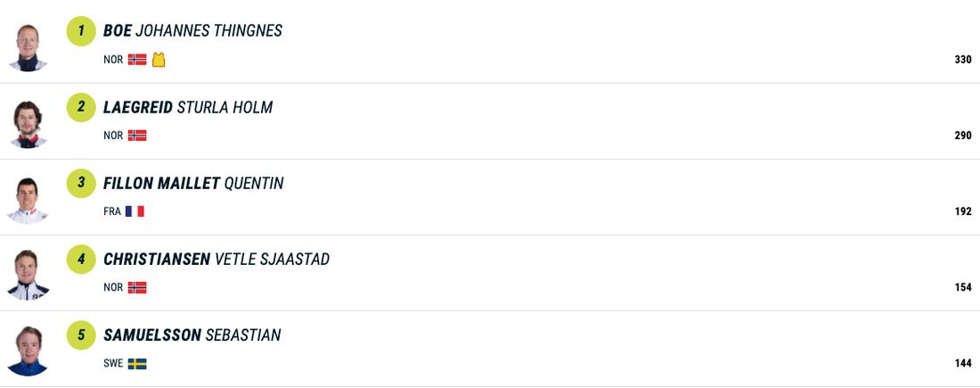Click the Sweden flag under Samuelsson

[137, 364]
